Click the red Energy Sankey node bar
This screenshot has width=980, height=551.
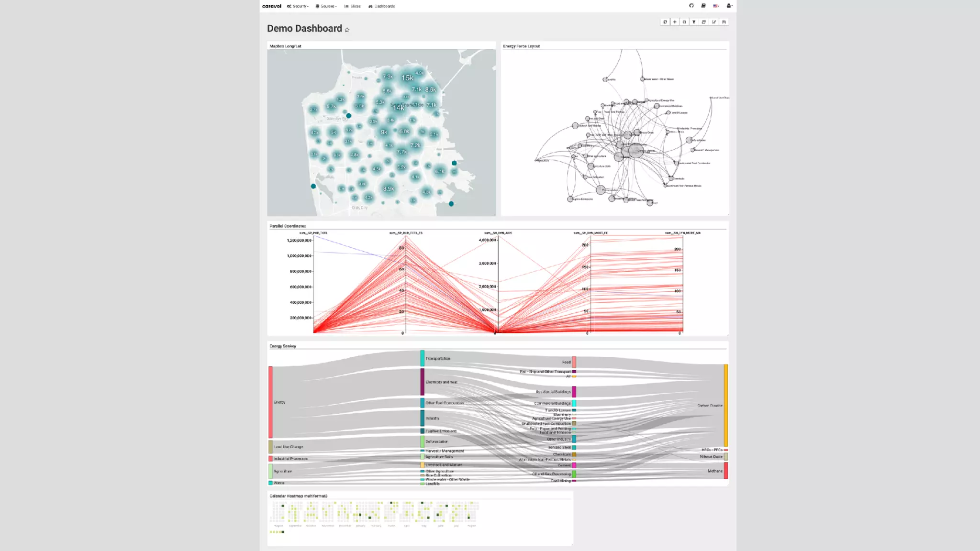(x=270, y=402)
